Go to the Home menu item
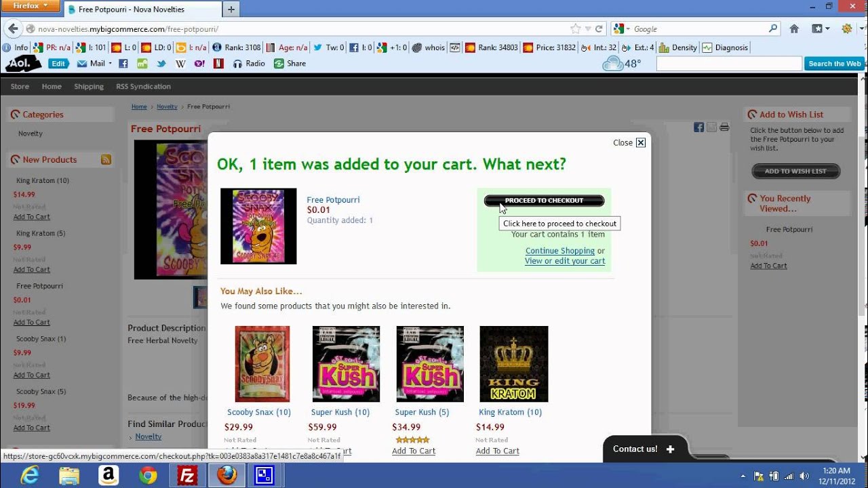This screenshot has height=488, width=868. coord(52,87)
